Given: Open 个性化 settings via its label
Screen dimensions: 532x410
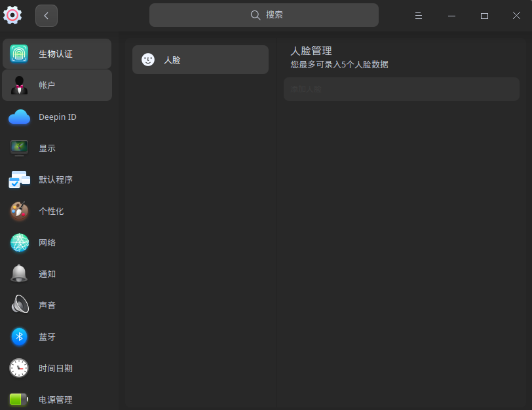Looking at the screenshot, I should (51, 212).
